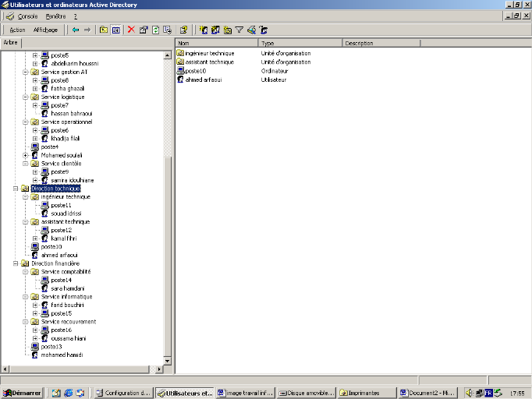Click the red Delete icon in toolbar
Viewport: 532px width, 399px height.
(x=131, y=30)
